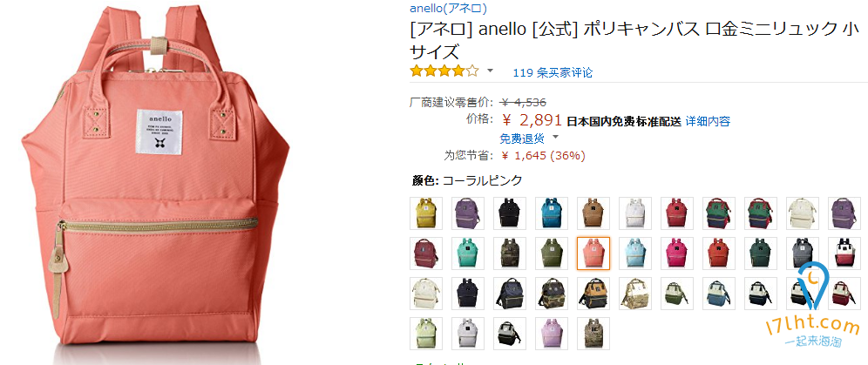Image resolution: width=868 pixels, height=365 pixels.
Task: Select the lavender pink backpack in last row
Action: click(552, 334)
